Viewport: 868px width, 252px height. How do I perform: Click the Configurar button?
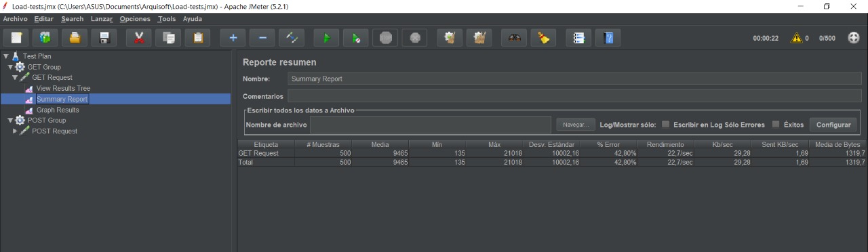(833, 125)
